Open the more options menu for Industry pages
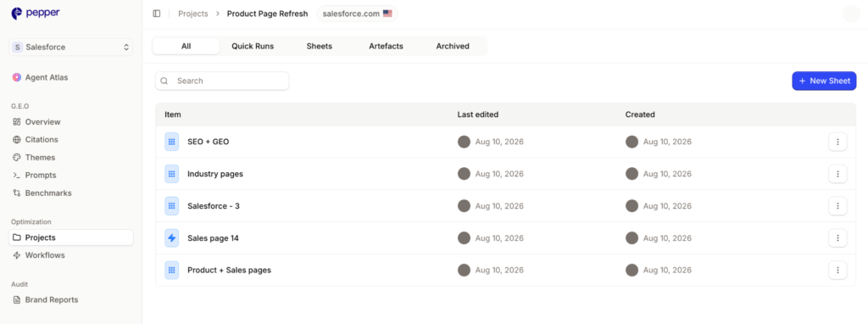The width and height of the screenshot is (868, 324). click(x=837, y=174)
